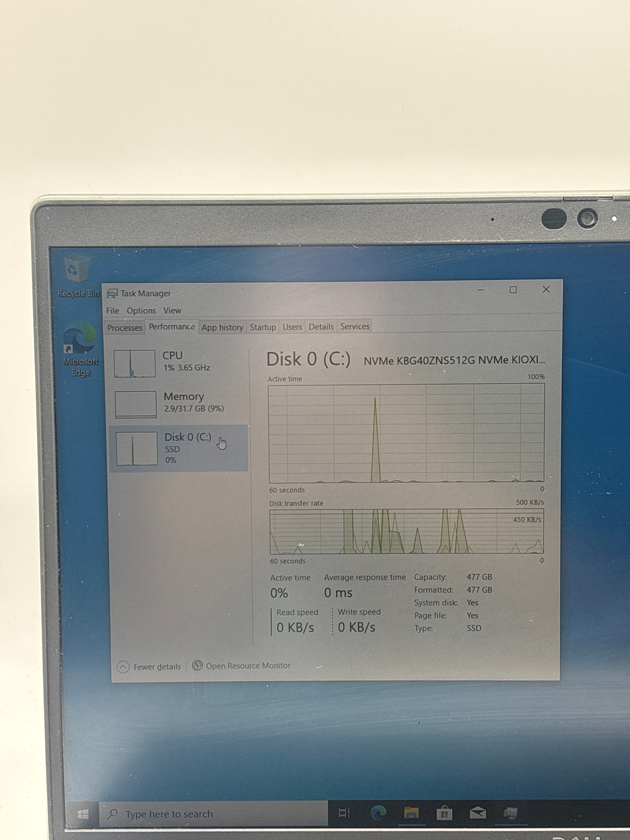Screen dimensions: 630x840
Task: Launch Microsoft Edge from the taskbar
Action: coord(378,813)
